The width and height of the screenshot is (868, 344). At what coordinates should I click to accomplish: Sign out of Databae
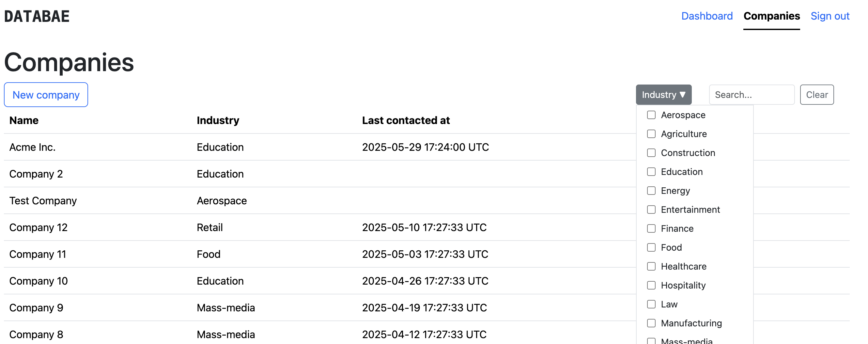[x=830, y=16]
